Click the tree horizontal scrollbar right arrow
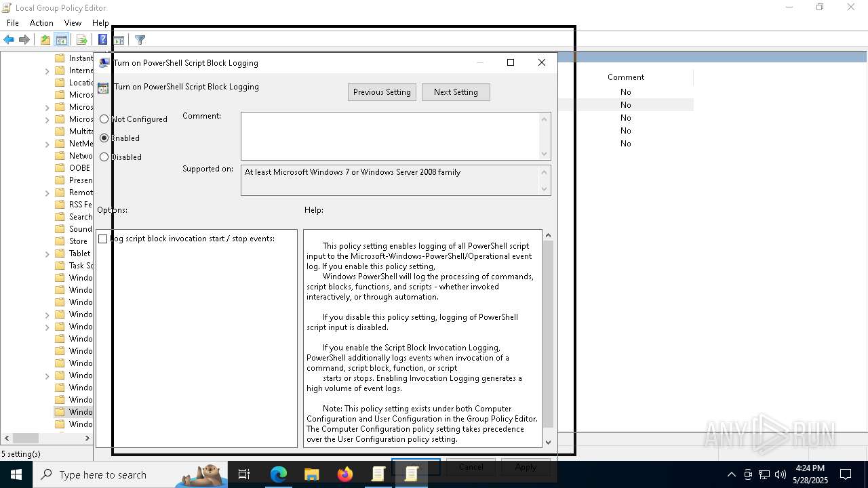Viewport: 868px width, 488px height. coord(87,439)
